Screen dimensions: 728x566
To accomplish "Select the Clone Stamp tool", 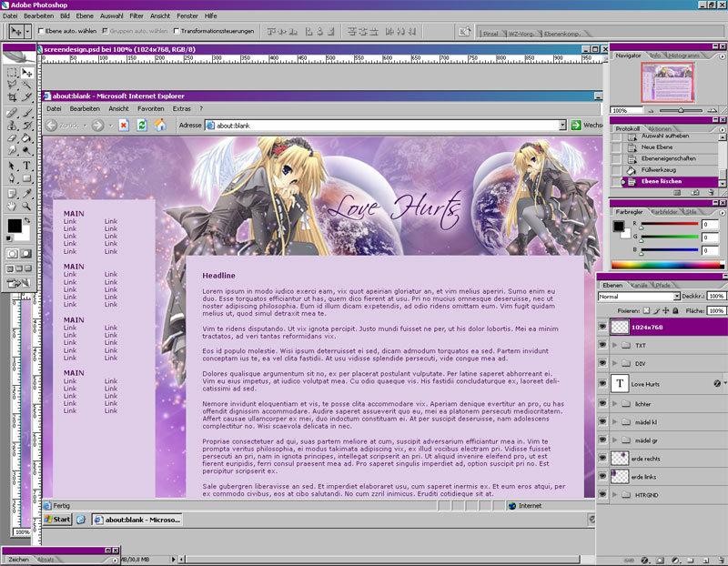I will 12,126.
